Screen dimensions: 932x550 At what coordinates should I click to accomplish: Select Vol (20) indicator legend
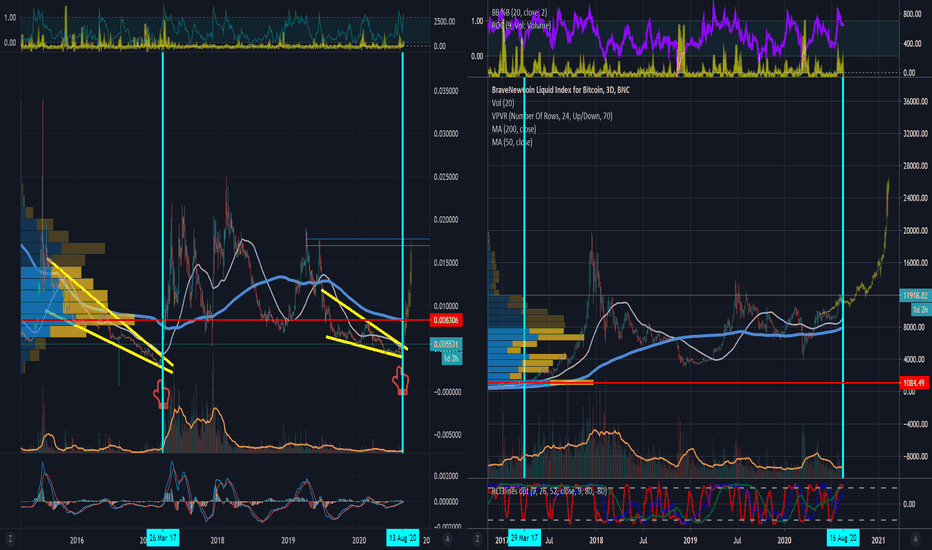click(x=503, y=103)
